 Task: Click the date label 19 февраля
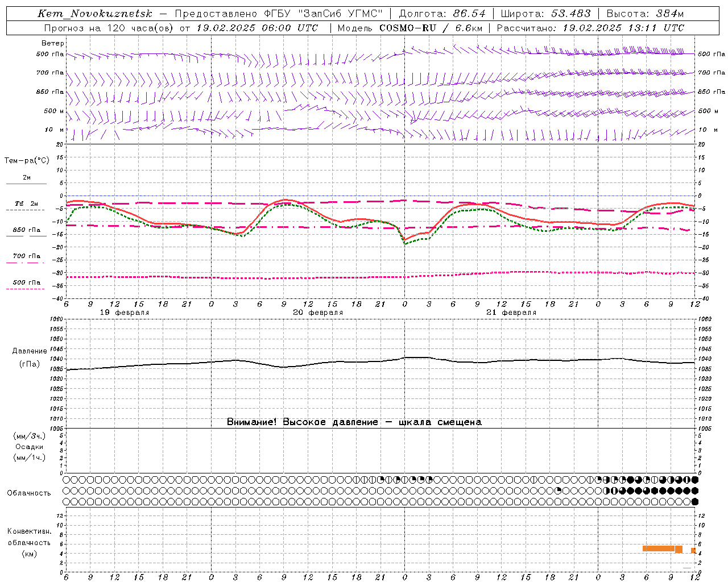coord(125,313)
